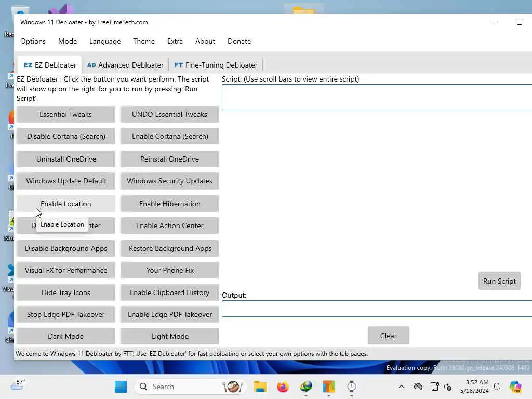Click UNDO Essential Tweaks button
Screen dimensions: 532x399
(170, 114)
